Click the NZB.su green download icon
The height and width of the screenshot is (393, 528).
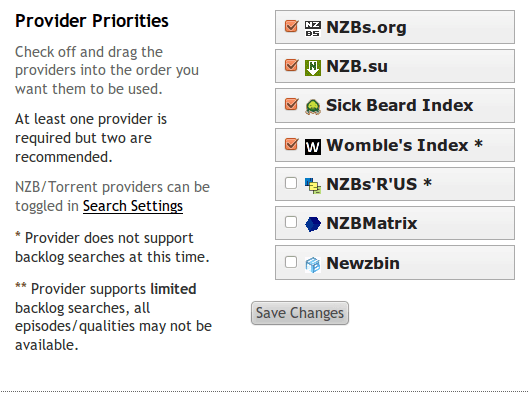click(x=312, y=67)
